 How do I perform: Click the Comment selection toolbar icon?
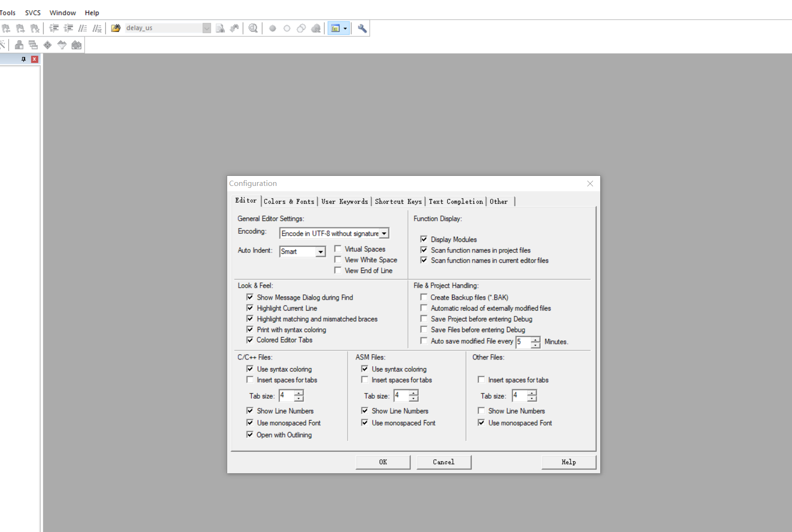(x=83, y=29)
